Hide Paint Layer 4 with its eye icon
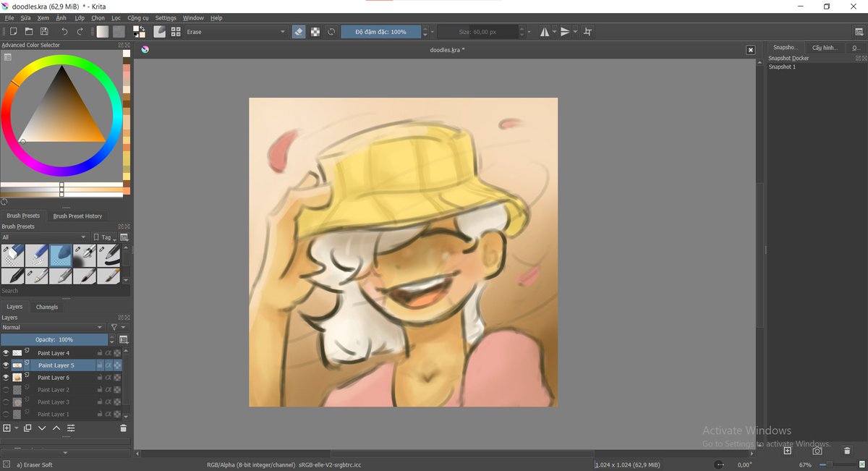The width and height of the screenshot is (868, 471). [x=7, y=353]
